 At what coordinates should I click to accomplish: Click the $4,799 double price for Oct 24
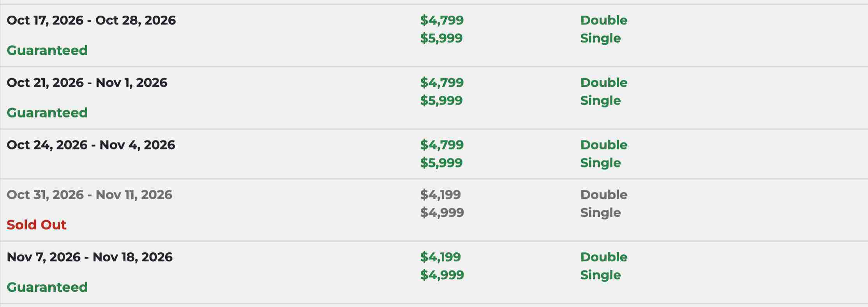442,145
